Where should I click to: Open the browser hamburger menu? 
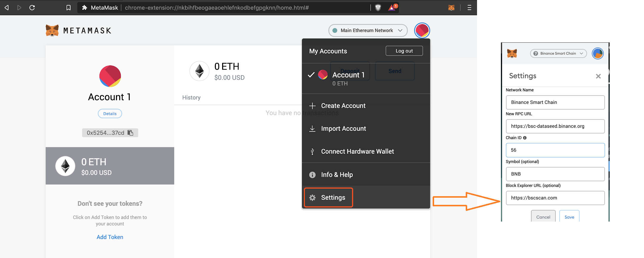(469, 7)
